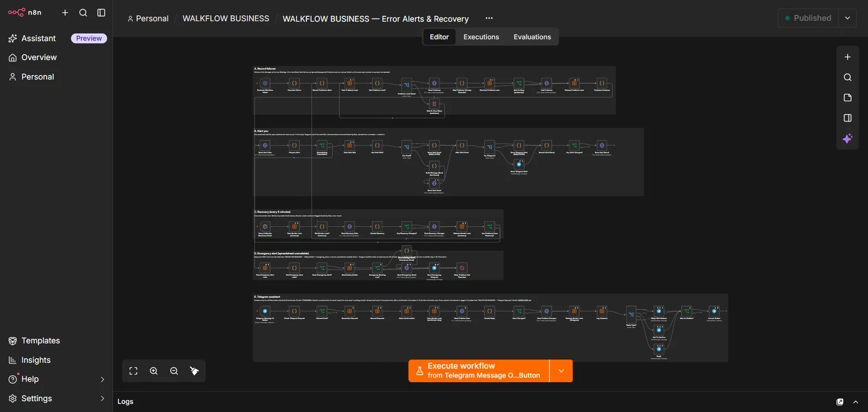Open node search in the canvas toolbar

(847, 78)
